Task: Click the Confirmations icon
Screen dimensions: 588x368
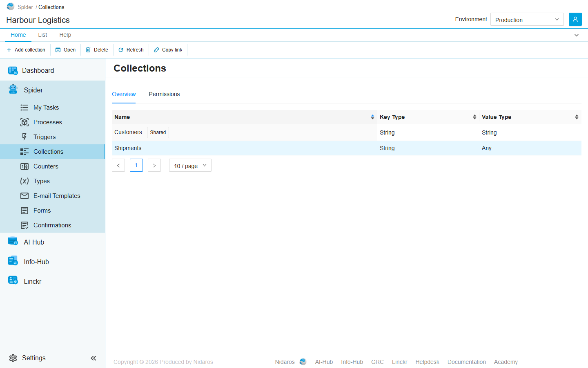Action: 24,225
